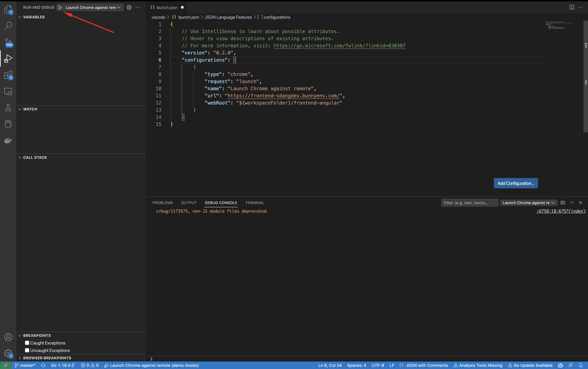This screenshot has height=369, width=588.
Task: Open launch.json via the gear icon
Action: click(x=129, y=7)
